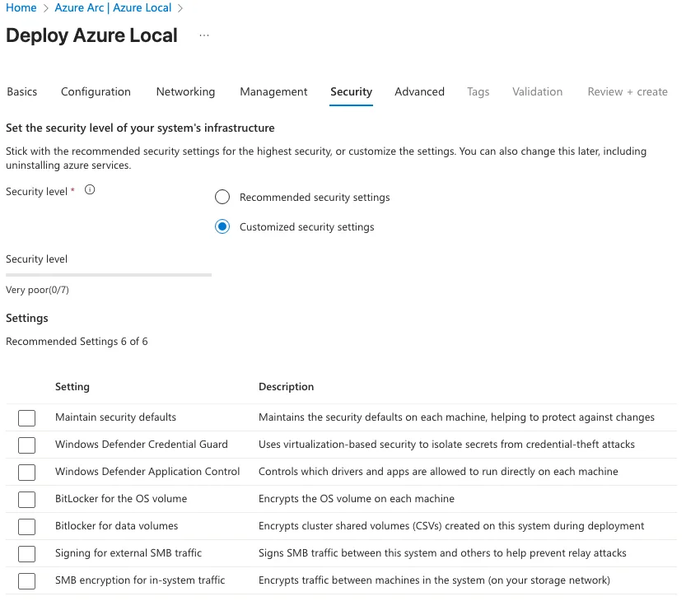Check Windows Defender Credential Guard
Image resolution: width=700 pixels, height=615 pixels.
tap(27, 445)
